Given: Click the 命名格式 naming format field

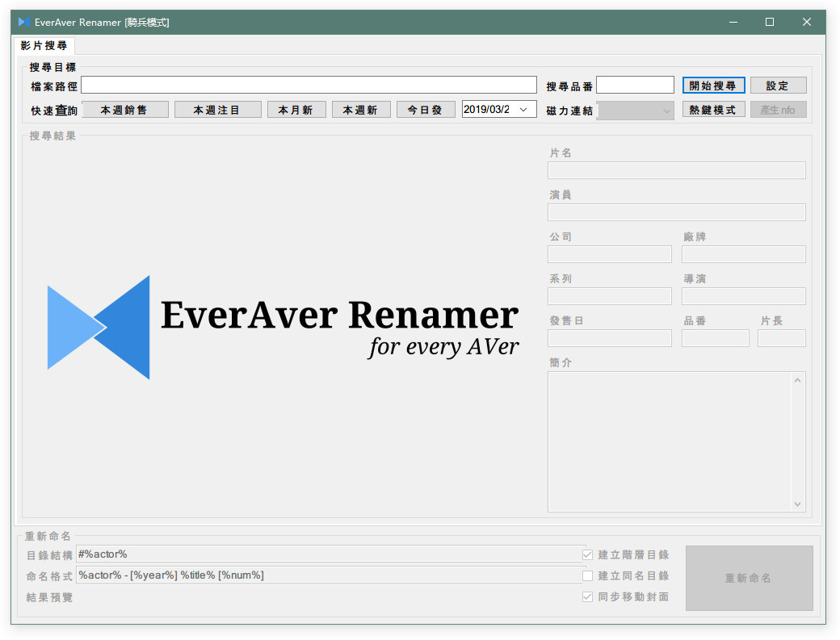Looking at the screenshot, I should pos(330,575).
